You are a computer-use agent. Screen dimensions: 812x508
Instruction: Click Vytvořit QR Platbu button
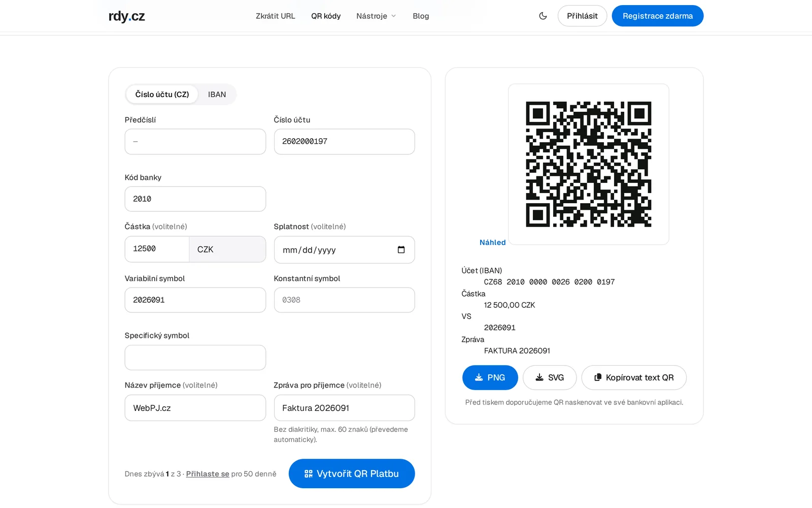352,473
